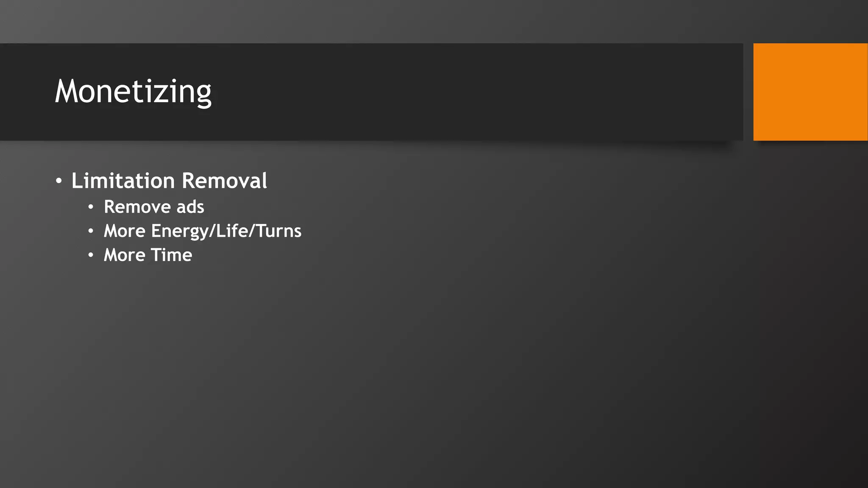The height and width of the screenshot is (488, 868).
Task: Click the bullet dot before Remove ads
Action: pos(91,207)
